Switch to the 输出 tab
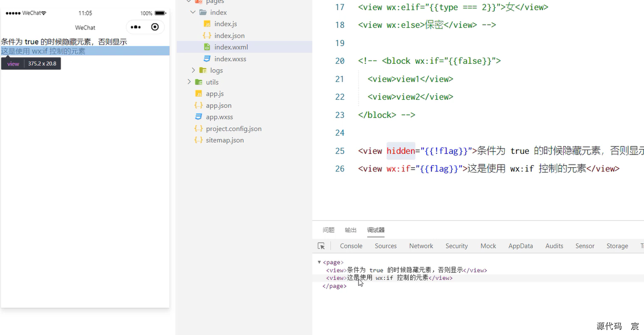Image resolution: width=644 pixels, height=335 pixels. (351, 230)
